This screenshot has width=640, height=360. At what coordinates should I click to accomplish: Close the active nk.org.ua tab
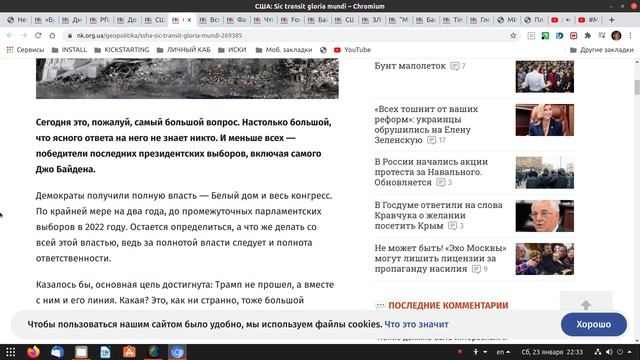[189, 20]
